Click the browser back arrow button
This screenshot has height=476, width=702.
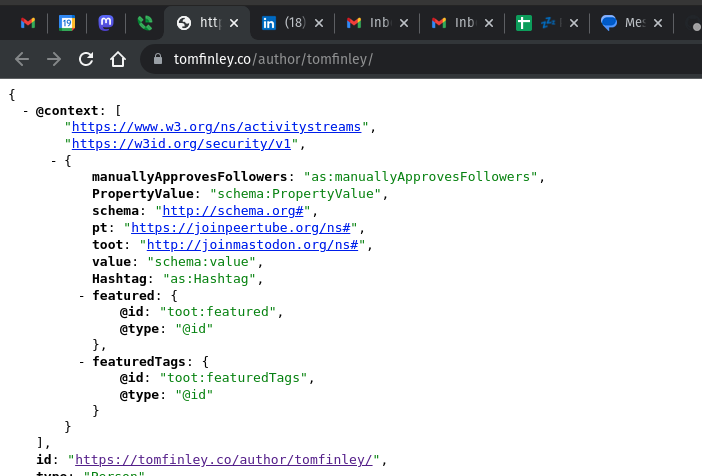click(x=22, y=59)
